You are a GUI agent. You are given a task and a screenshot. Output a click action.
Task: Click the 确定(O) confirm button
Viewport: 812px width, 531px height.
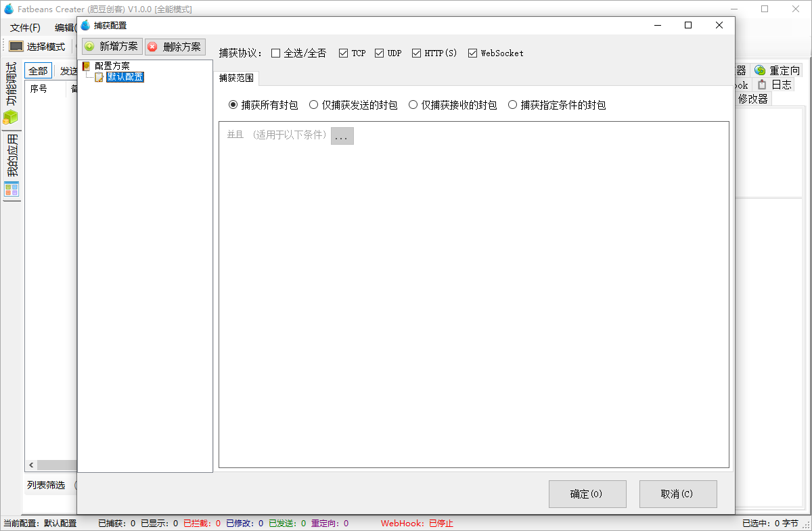point(587,494)
